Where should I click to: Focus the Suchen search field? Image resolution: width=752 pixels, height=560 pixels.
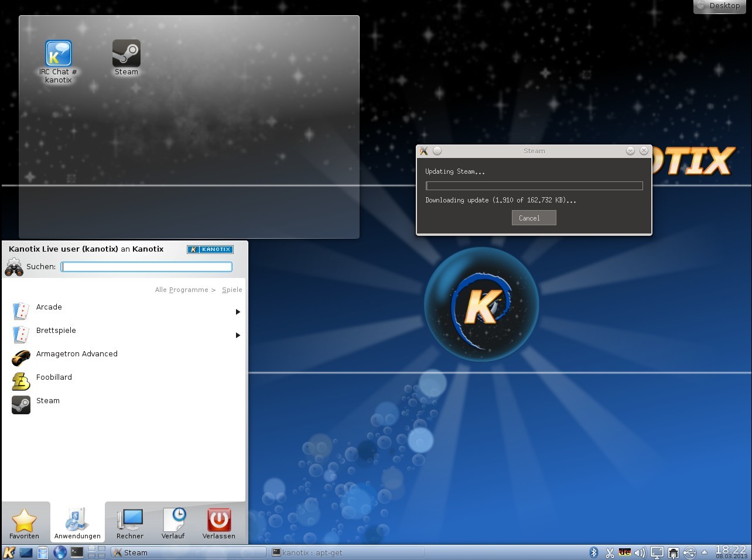point(146,267)
